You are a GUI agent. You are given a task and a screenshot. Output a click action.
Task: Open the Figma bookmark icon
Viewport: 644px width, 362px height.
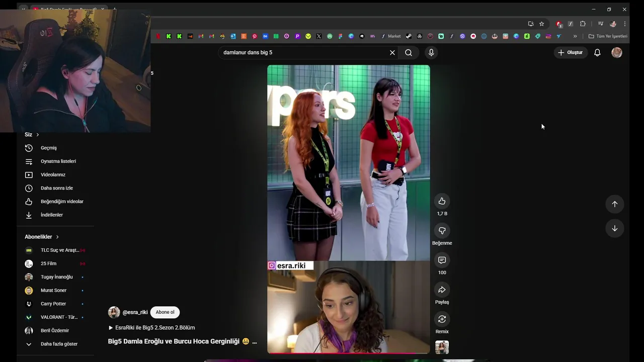pos(341,36)
